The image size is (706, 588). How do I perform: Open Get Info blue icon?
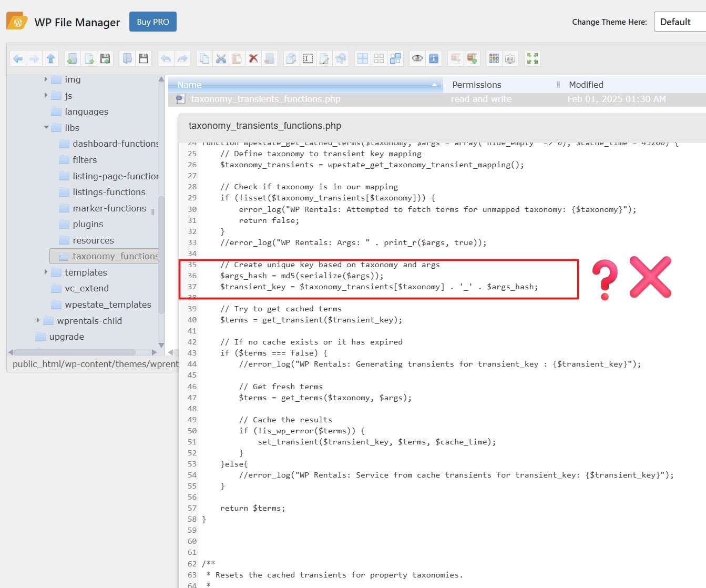click(434, 58)
